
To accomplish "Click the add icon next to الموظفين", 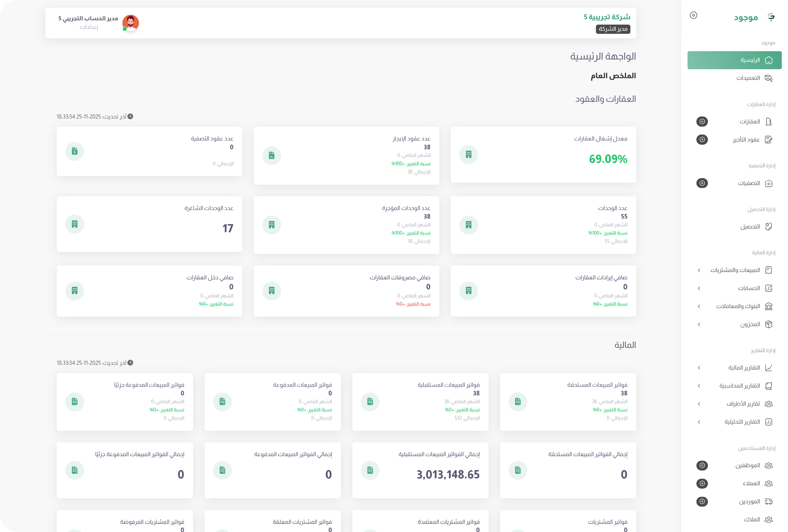I will [x=702, y=465].
